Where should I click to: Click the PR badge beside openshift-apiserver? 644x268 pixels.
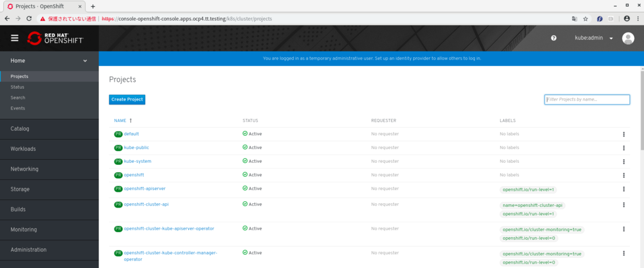tap(118, 189)
